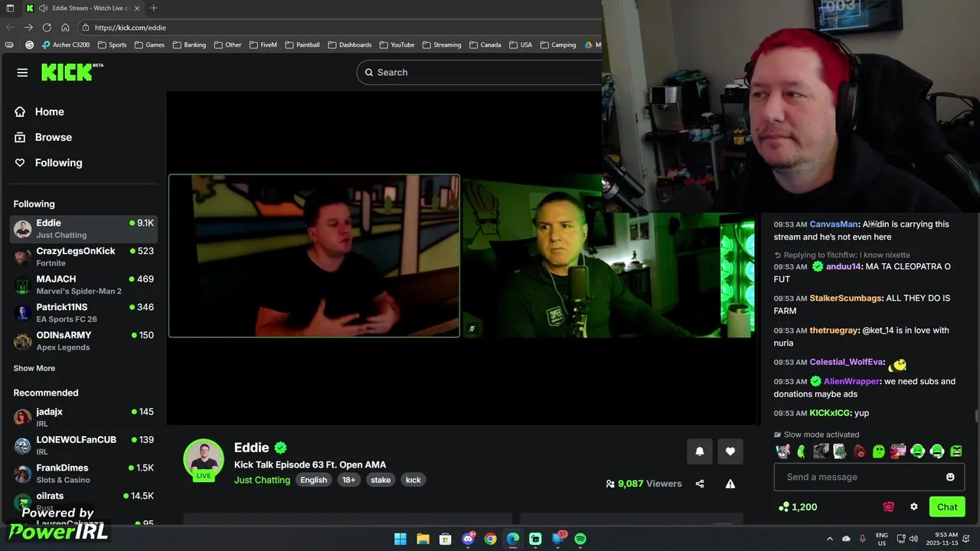Viewport: 980px width, 551px height.
Task: Select the stake tag
Action: tap(381, 480)
